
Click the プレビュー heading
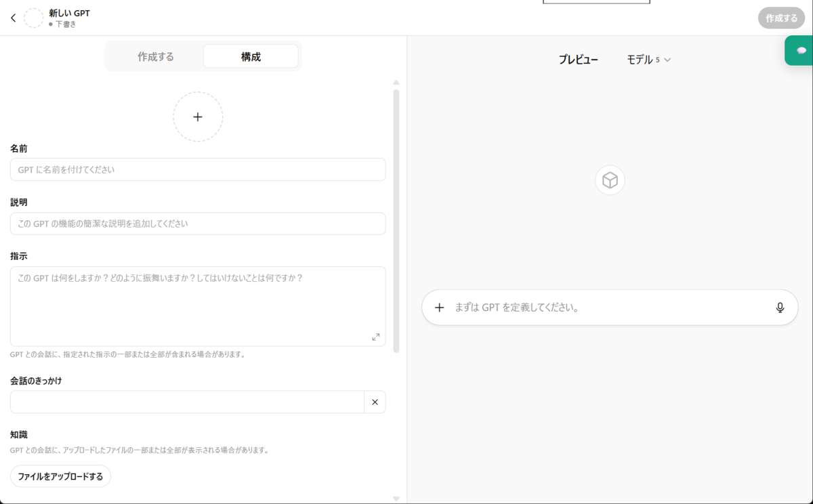578,60
